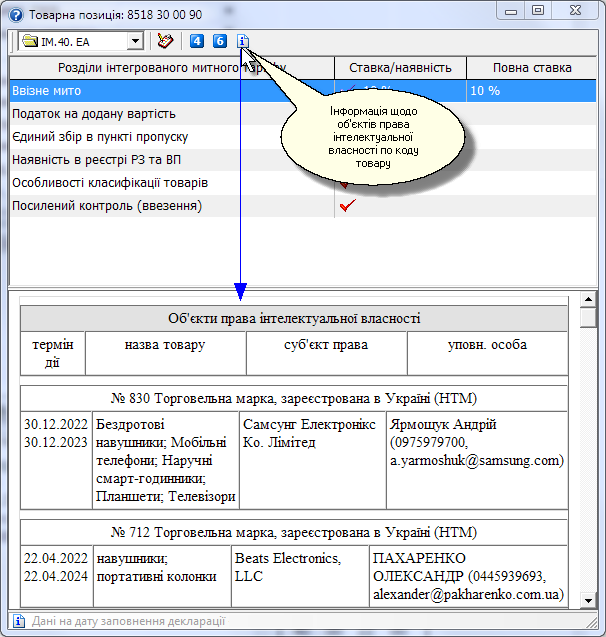Viewport: 606px width, 637px height.
Task: Select the 'Єдиний збір в пункті пропуску' row
Action: (303, 137)
